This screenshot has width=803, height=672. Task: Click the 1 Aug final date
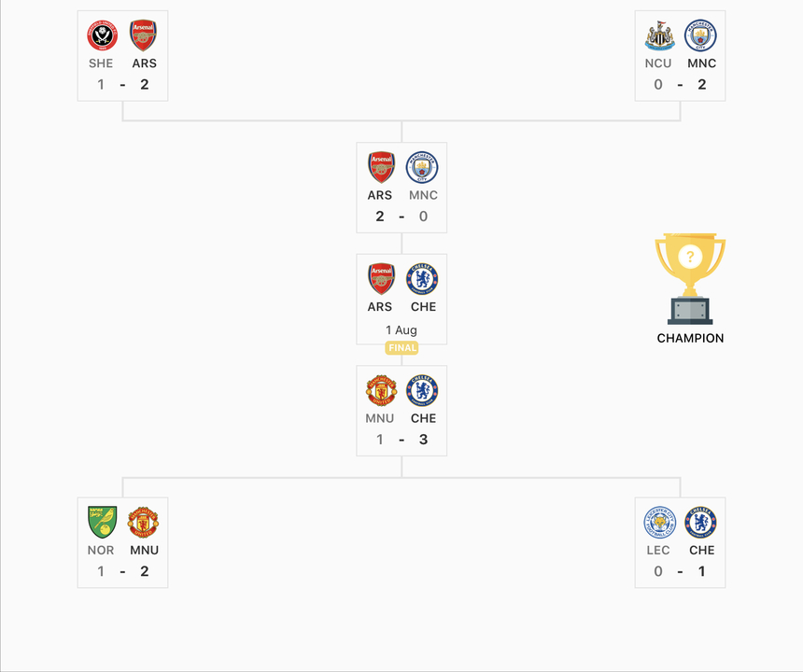[401, 329]
